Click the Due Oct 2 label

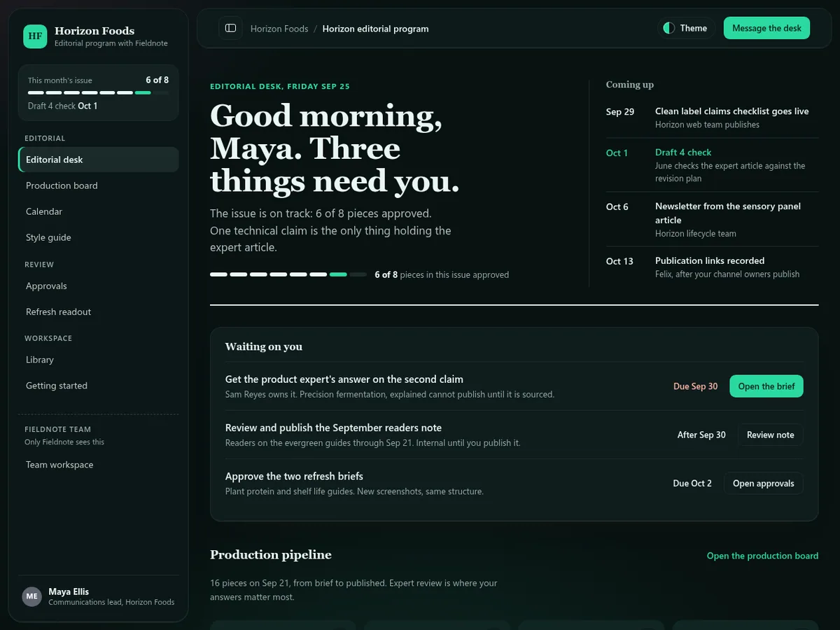(x=692, y=484)
